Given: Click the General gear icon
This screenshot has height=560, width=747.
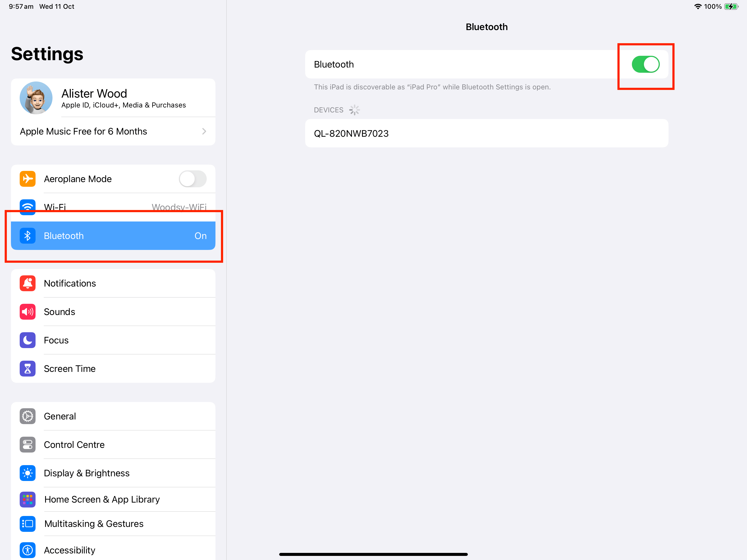Looking at the screenshot, I should (27, 416).
